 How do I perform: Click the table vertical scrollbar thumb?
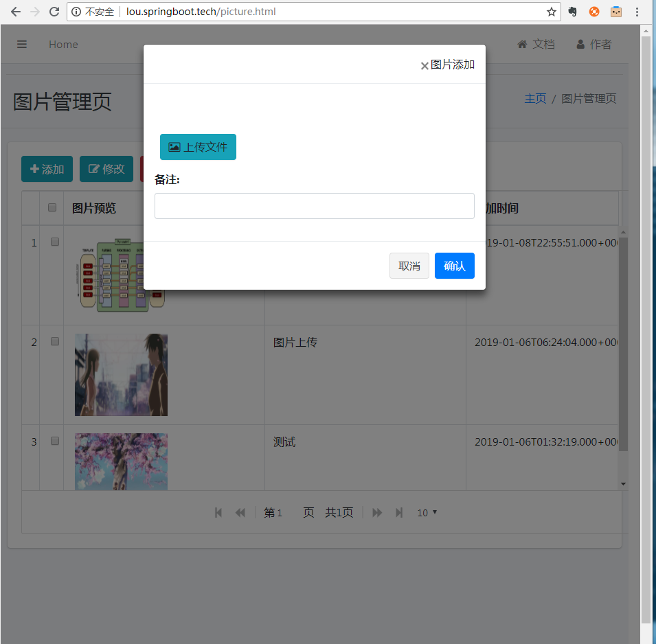point(623,344)
